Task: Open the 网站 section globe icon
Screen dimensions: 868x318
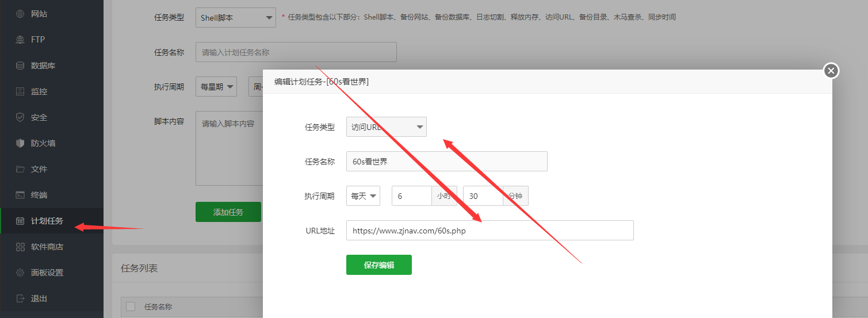Action: coord(20,14)
